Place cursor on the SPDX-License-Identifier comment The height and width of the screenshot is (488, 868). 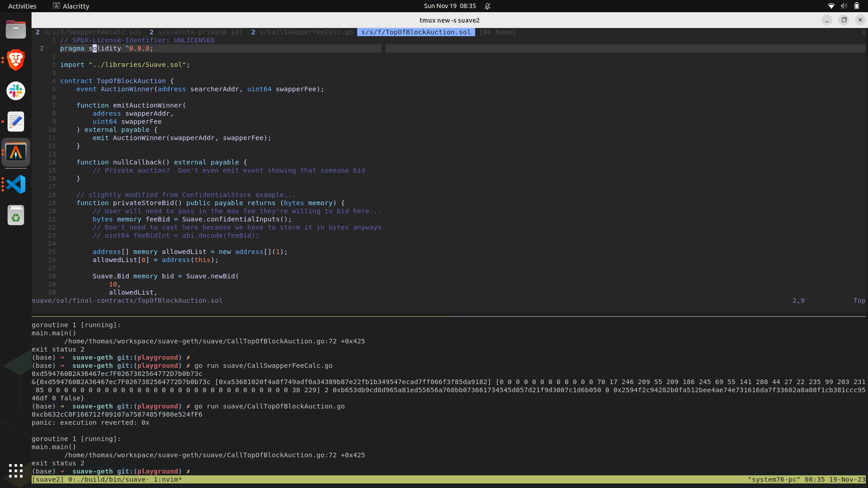pos(137,40)
